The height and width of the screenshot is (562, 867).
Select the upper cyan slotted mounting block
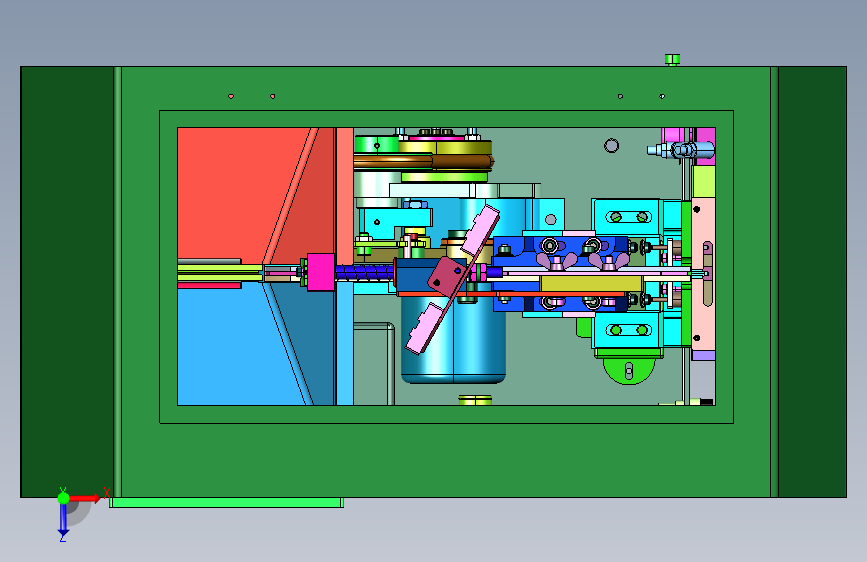point(628,217)
